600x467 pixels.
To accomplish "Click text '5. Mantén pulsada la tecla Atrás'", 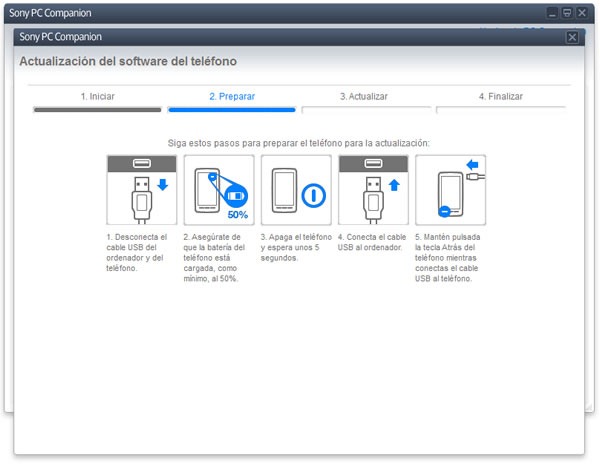I will tap(448, 258).
